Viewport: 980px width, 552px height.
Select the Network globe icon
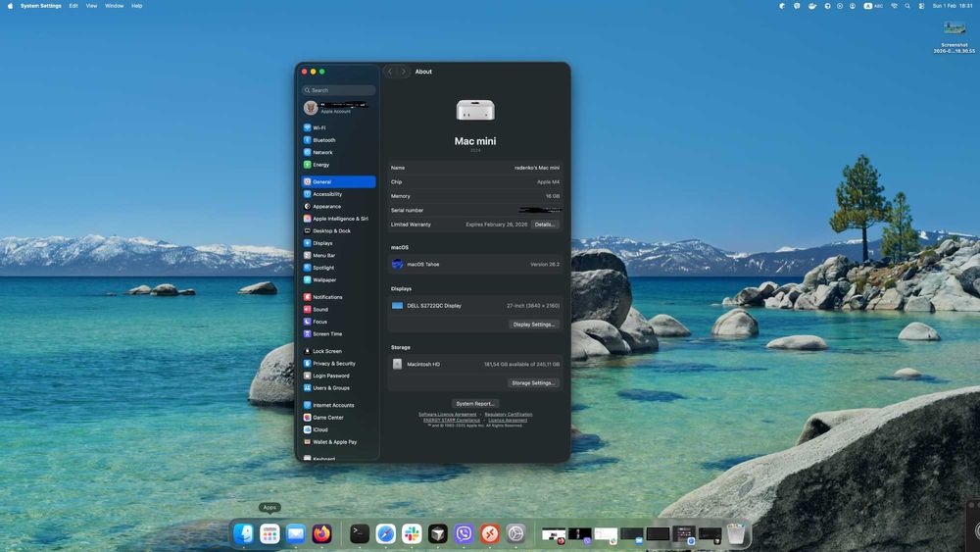(307, 152)
